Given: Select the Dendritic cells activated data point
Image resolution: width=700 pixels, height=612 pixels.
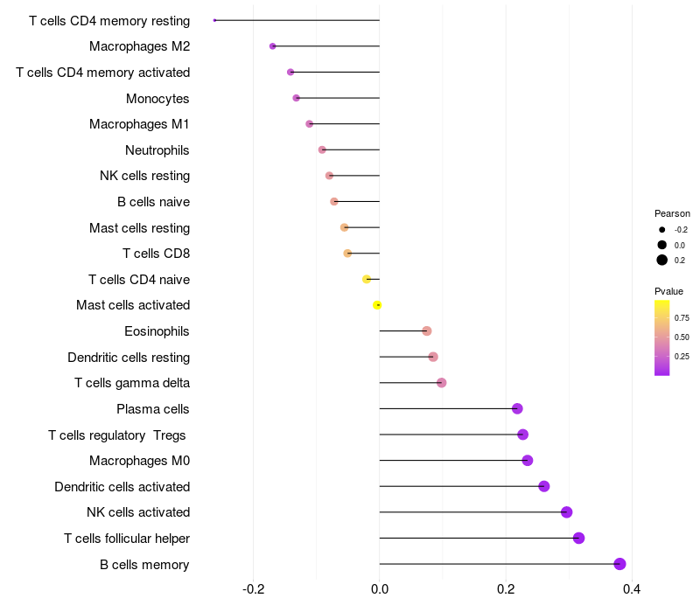Looking at the screenshot, I should (x=544, y=486).
